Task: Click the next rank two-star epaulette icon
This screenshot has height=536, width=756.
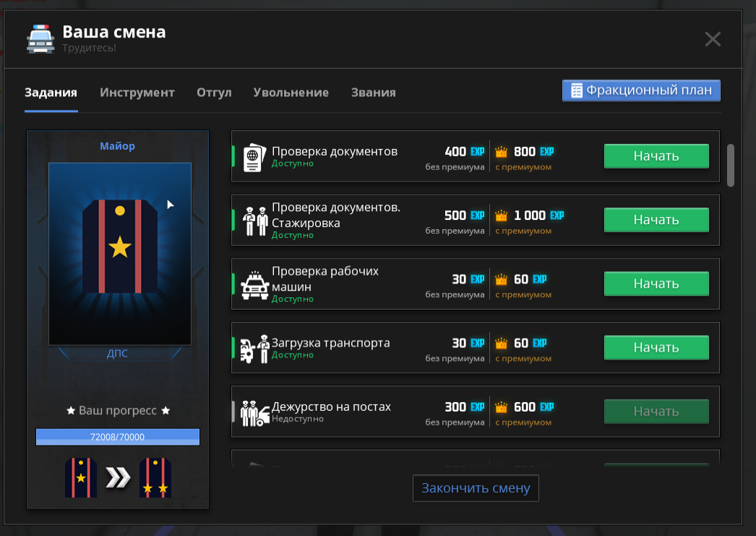Action: (155, 477)
